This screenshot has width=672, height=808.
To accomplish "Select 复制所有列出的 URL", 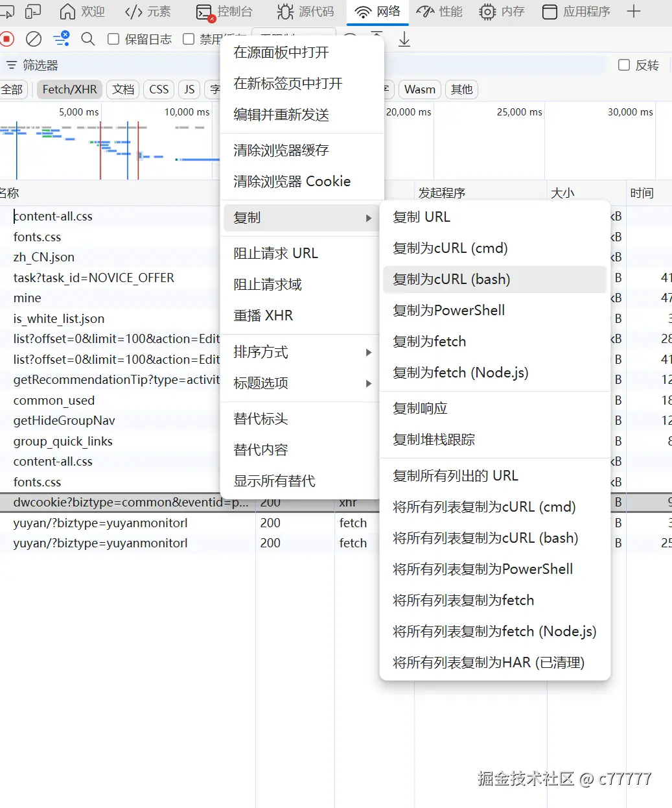I will 494,476.
